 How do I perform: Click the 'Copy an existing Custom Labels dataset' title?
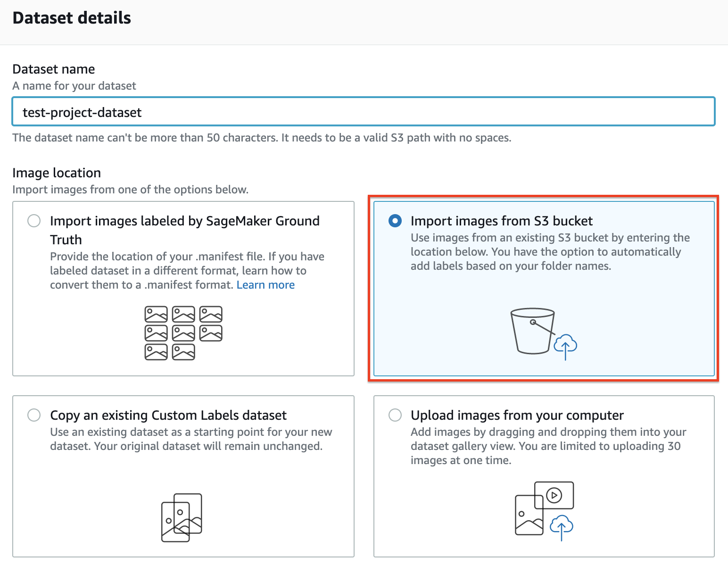pos(168,415)
